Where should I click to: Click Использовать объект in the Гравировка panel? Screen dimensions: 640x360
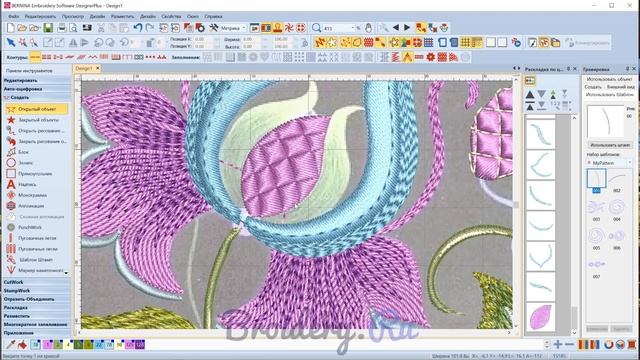pos(609,79)
